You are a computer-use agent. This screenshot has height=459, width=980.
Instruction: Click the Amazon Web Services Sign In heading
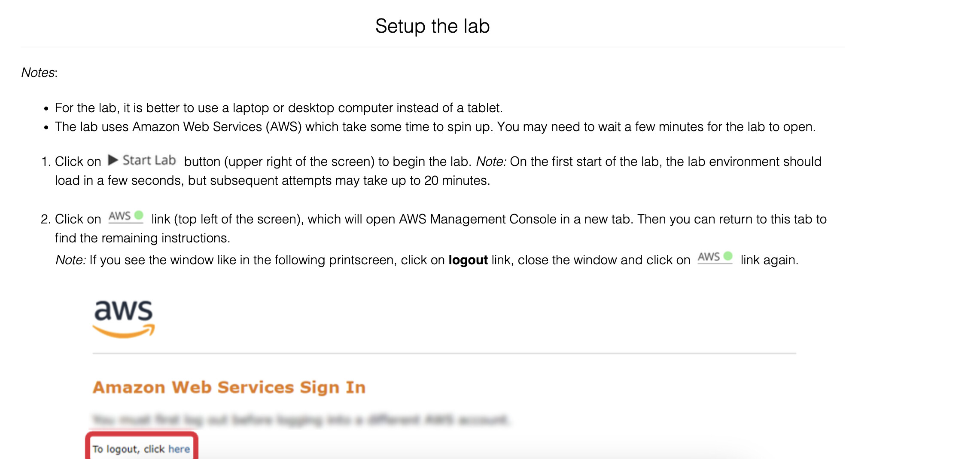tap(229, 387)
